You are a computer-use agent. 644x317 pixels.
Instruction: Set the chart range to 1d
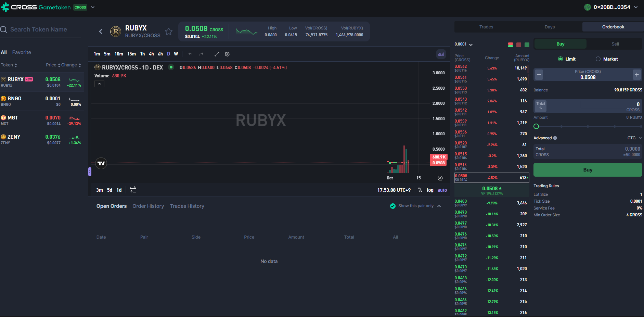(119, 190)
